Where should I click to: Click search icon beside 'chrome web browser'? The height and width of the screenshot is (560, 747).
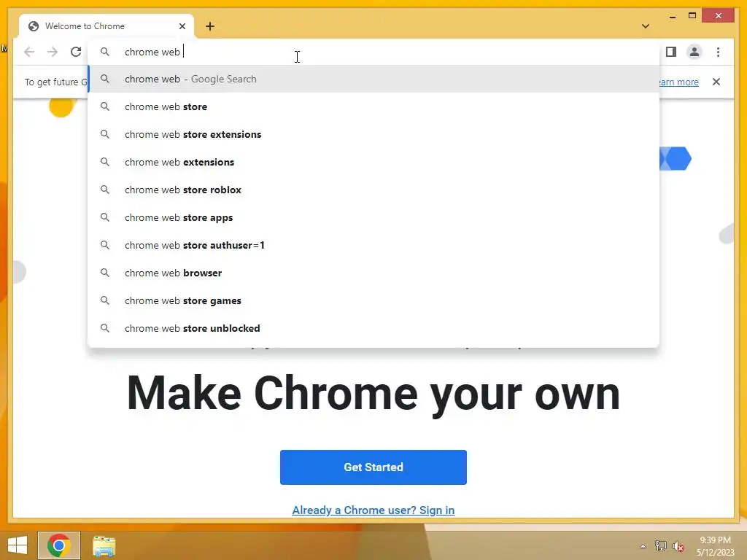[105, 273]
